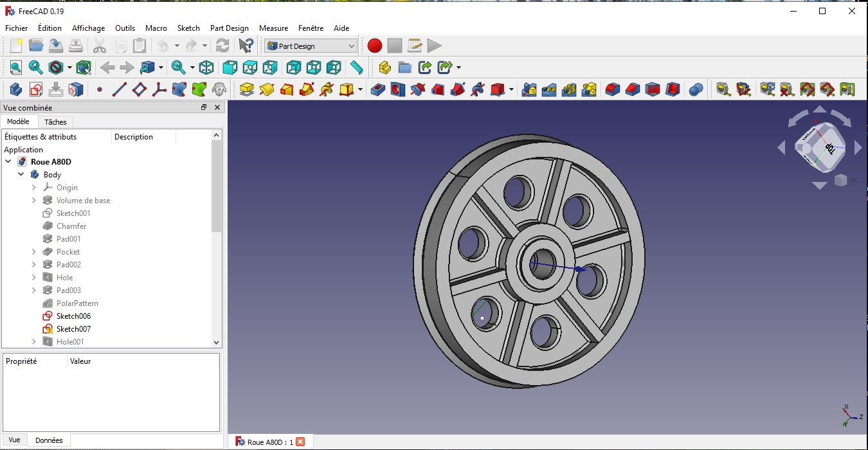Image resolution: width=868 pixels, height=450 pixels.
Task: Open the Part Design menu
Action: [x=229, y=28]
